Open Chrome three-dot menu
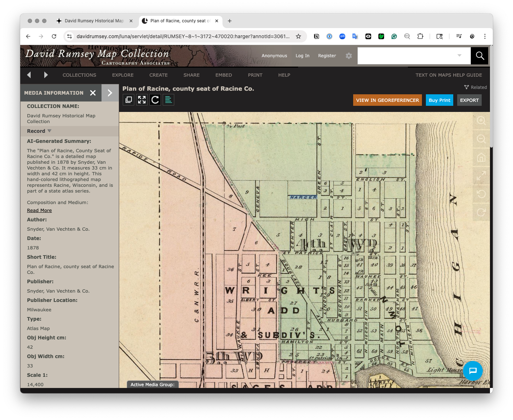 pyautogui.click(x=485, y=36)
